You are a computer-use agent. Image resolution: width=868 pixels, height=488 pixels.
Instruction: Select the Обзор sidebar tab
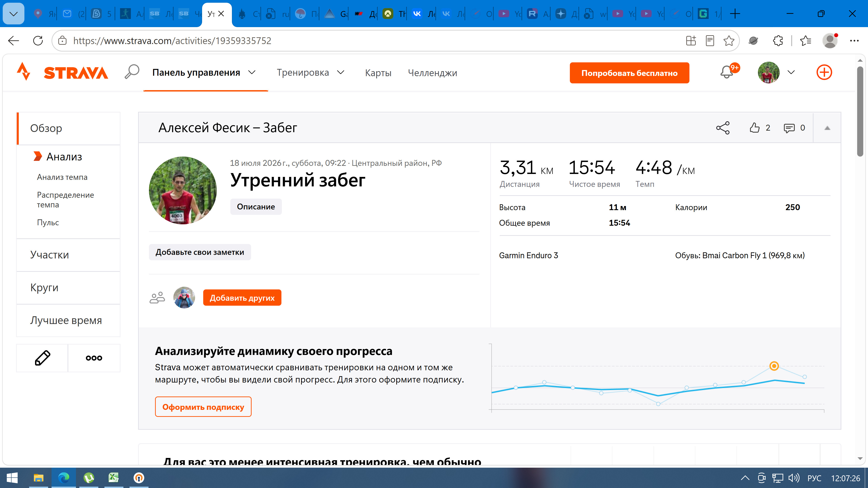(x=69, y=128)
